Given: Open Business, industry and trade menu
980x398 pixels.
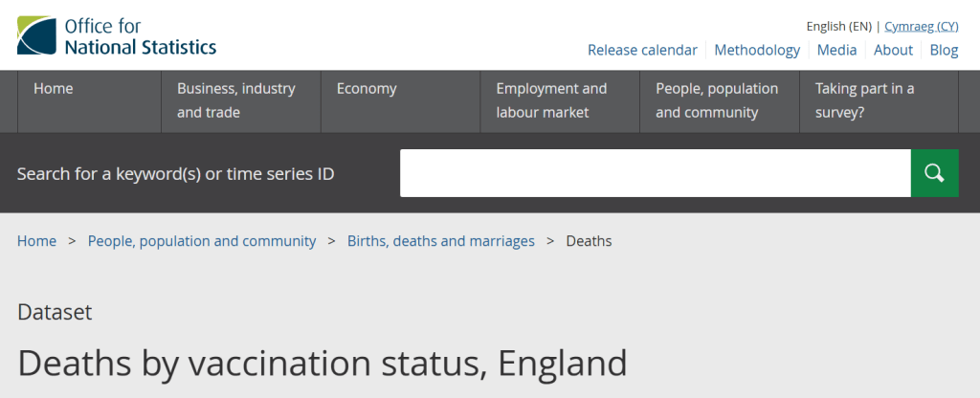Looking at the screenshot, I should point(236,100).
